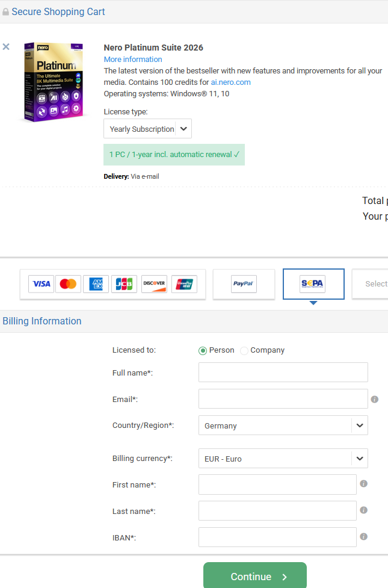Focus the IBAN input field
388x588 pixels.
pyautogui.click(x=277, y=537)
